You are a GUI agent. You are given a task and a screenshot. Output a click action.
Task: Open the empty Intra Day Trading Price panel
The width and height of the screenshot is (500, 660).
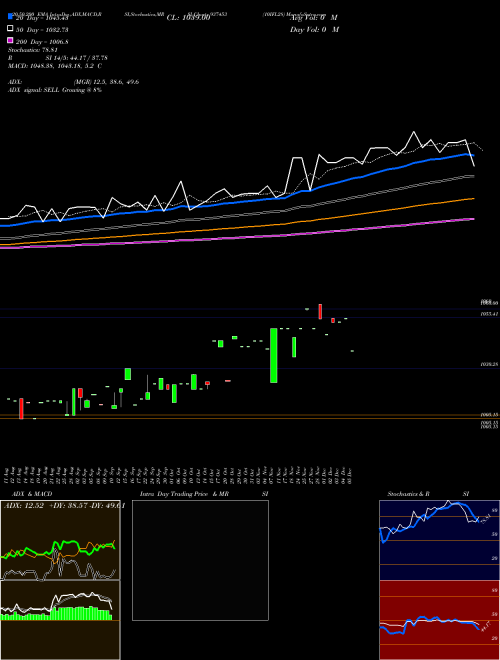point(200,560)
